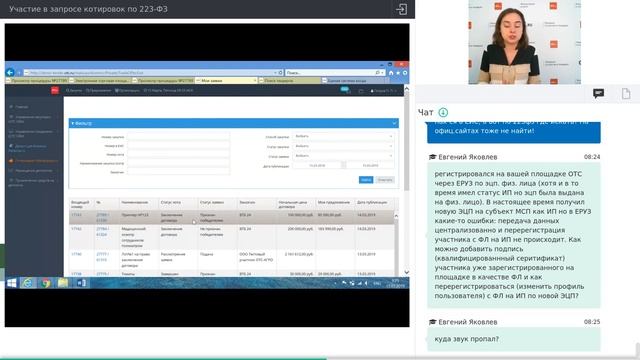Click the browser address bar

point(151,73)
